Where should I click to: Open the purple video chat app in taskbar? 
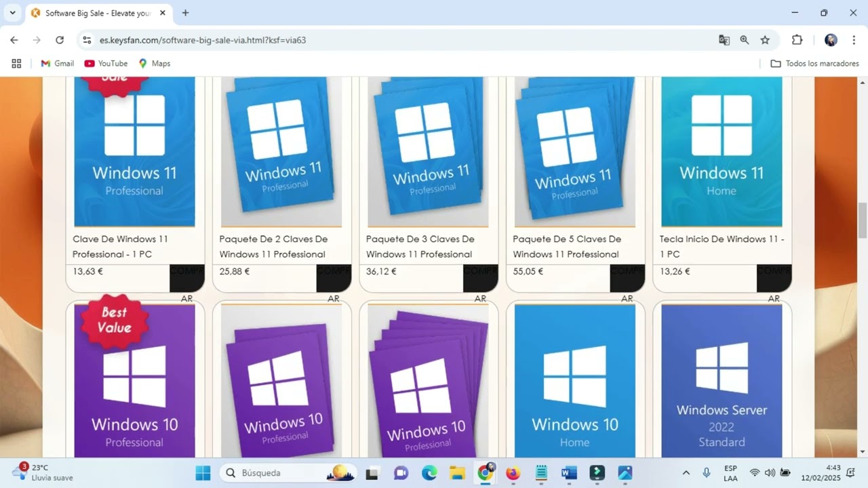pos(401,472)
